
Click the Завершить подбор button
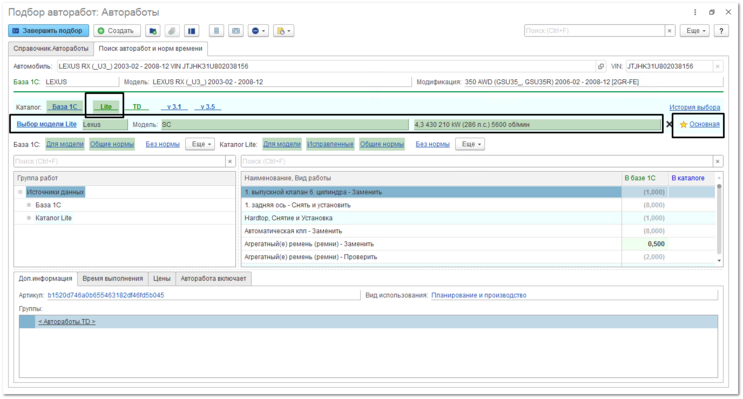[x=48, y=31]
